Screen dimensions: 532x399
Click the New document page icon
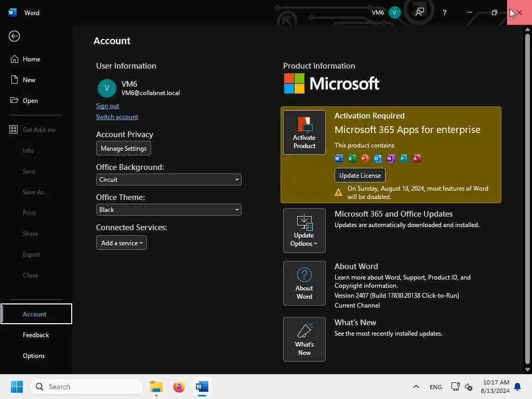coord(14,79)
